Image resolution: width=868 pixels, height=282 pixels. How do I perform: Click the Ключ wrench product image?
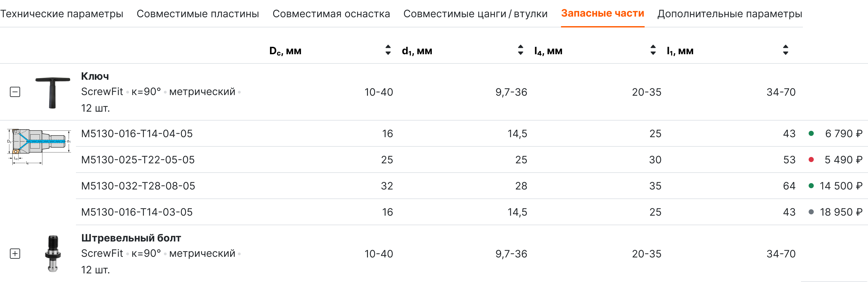(x=53, y=92)
